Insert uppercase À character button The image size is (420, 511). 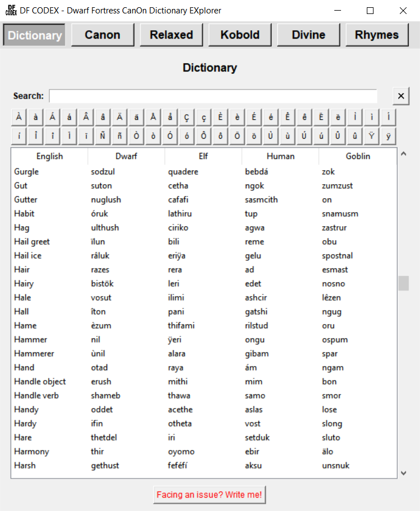tap(19, 117)
